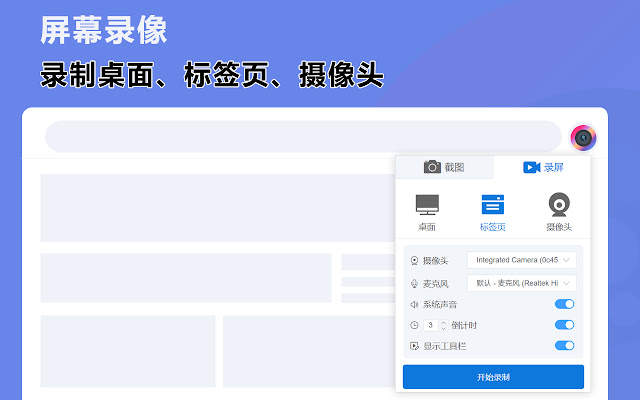
Task: Click the 麦克风 row microphone icon
Action: coord(414,283)
